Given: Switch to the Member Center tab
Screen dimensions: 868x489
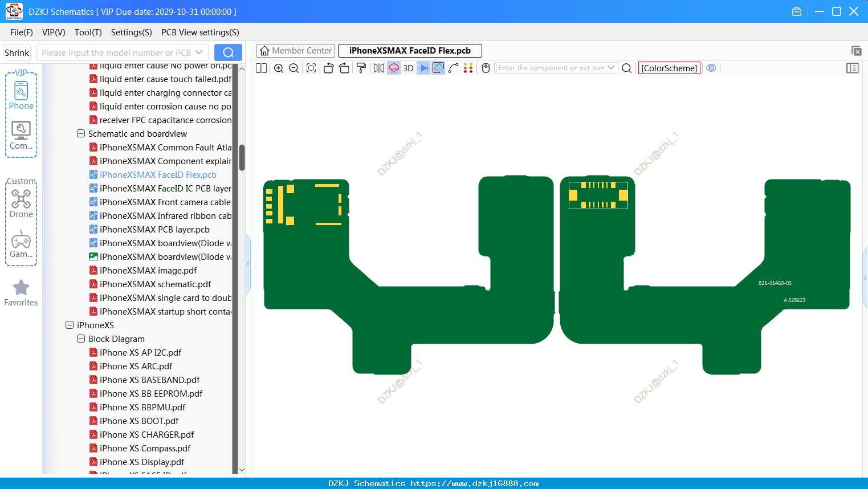Looking at the screenshot, I should (x=295, y=51).
